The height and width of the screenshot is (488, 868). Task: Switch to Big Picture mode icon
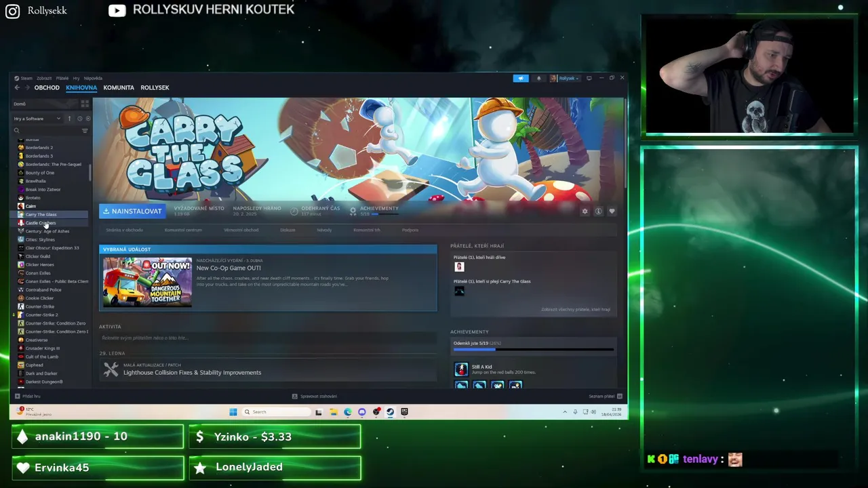(x=589, y=78)
